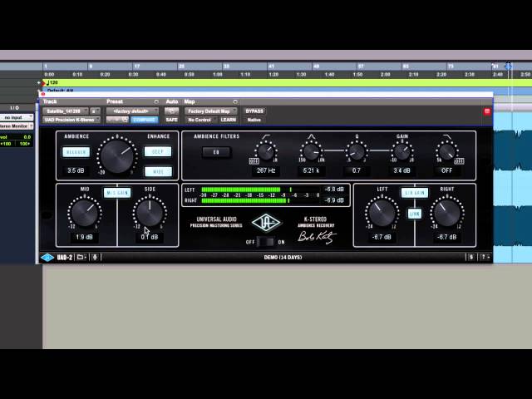Click the Ambience gain knob
532x399 pixels.
click(117, 155)
